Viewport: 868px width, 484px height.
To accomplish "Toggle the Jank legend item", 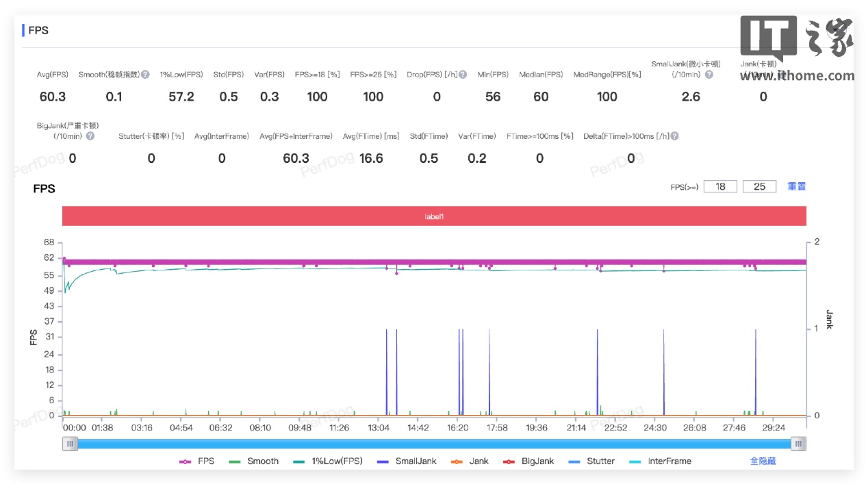I will pyautogui.click(x=470, y=461).
